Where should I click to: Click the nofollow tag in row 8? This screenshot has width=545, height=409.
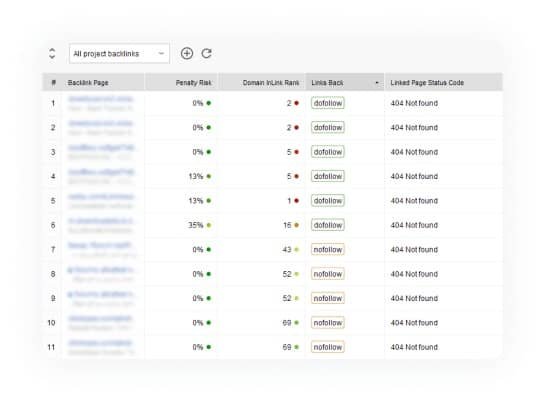click(x=328, y=274)
